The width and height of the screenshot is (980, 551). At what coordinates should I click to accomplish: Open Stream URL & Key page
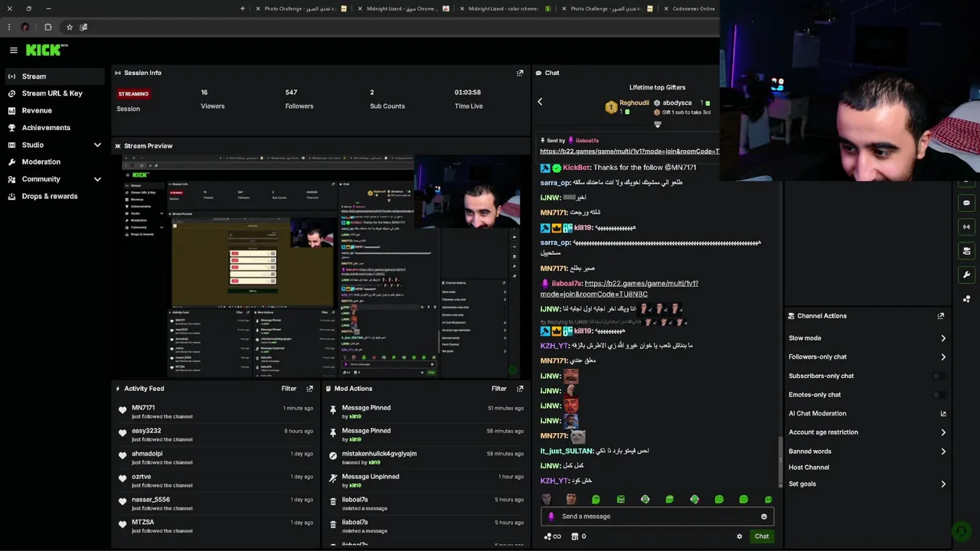pos(54,93)
